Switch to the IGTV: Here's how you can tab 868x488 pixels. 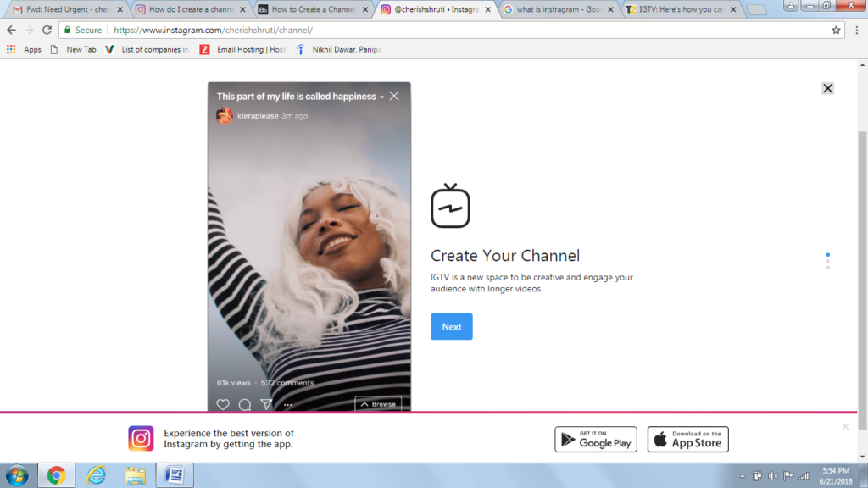[x=682, y=9]
